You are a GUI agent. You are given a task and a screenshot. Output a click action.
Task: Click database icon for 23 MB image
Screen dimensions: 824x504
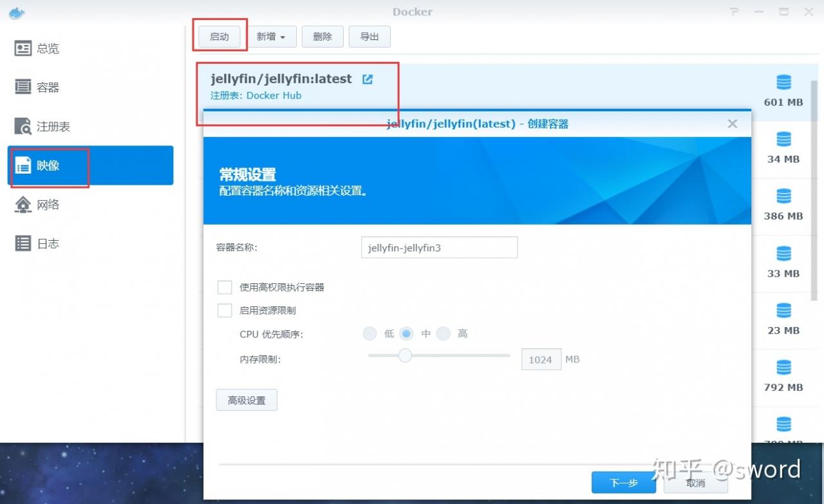783,310
